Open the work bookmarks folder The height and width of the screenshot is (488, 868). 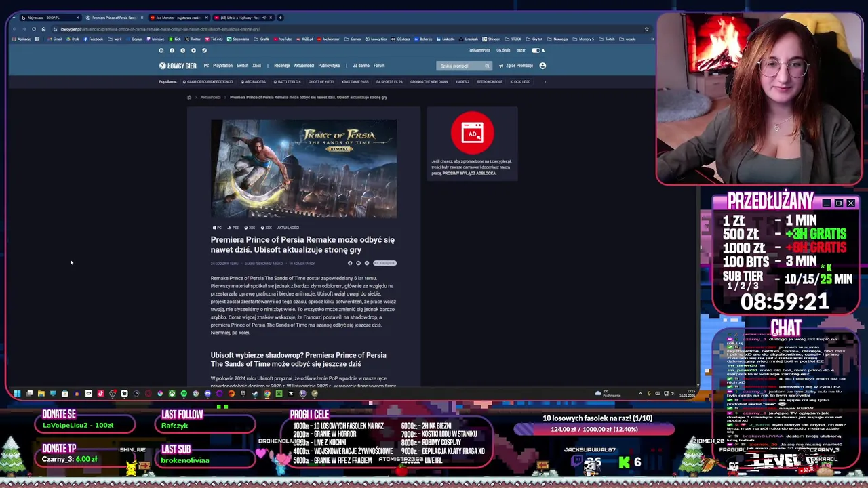(x=115, y=39)
